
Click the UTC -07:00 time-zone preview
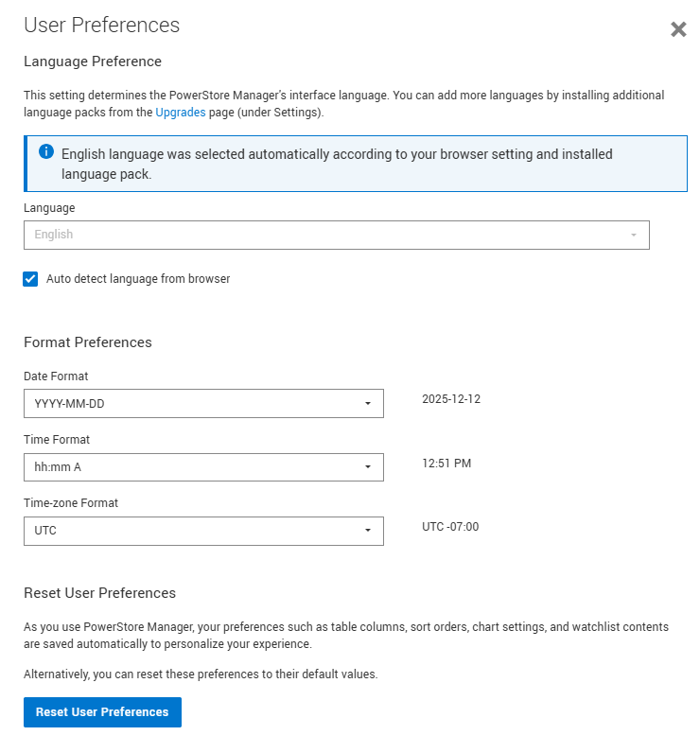coord(450,527)
